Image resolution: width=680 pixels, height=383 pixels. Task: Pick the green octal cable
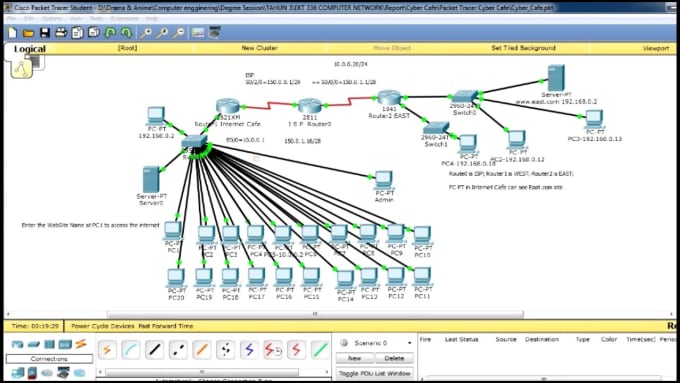point(320,350)
